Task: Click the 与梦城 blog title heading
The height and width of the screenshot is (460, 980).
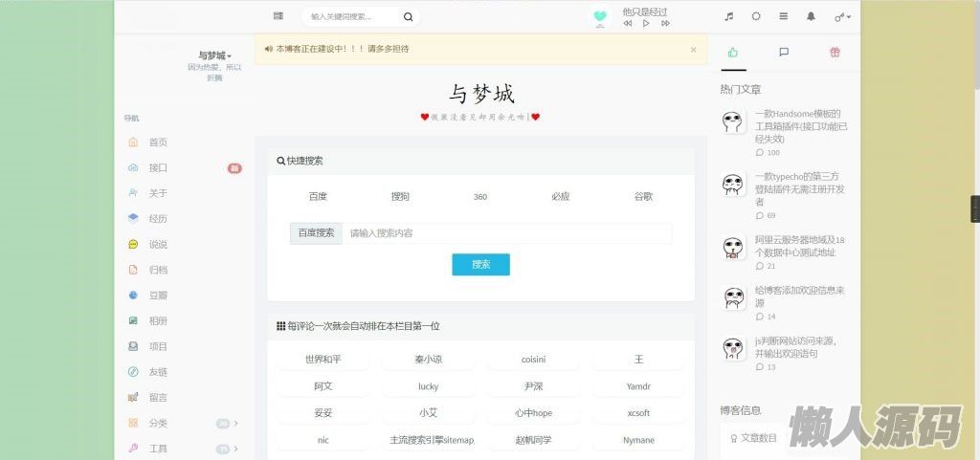Action: [481, 95]
